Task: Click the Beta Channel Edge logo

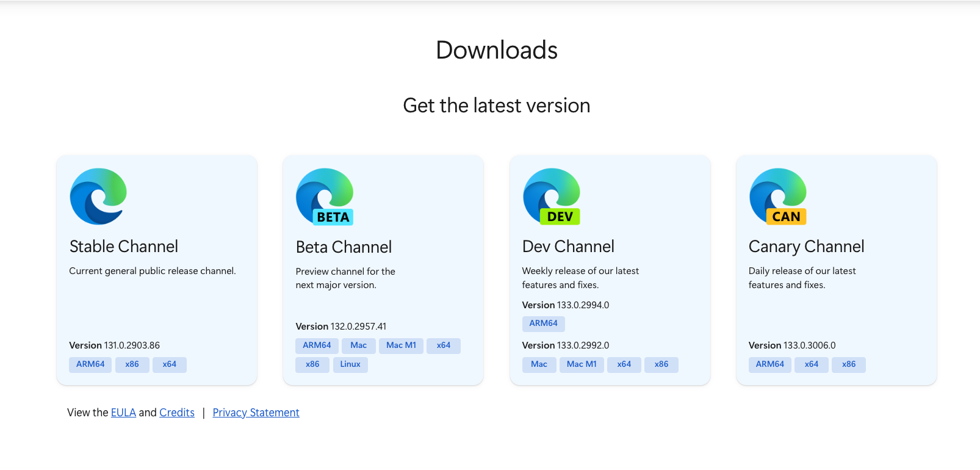Action: click(x=325, y=197)
